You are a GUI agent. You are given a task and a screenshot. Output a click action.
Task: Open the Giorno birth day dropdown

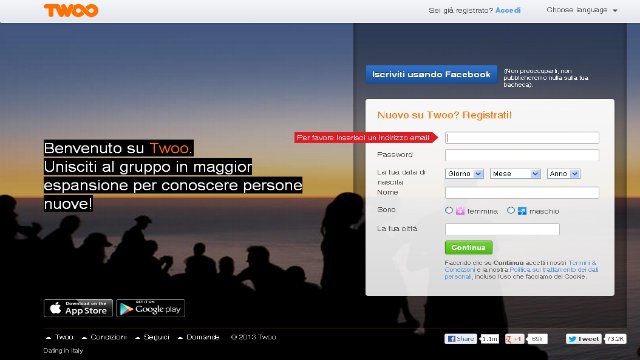(x=464, y=173)
